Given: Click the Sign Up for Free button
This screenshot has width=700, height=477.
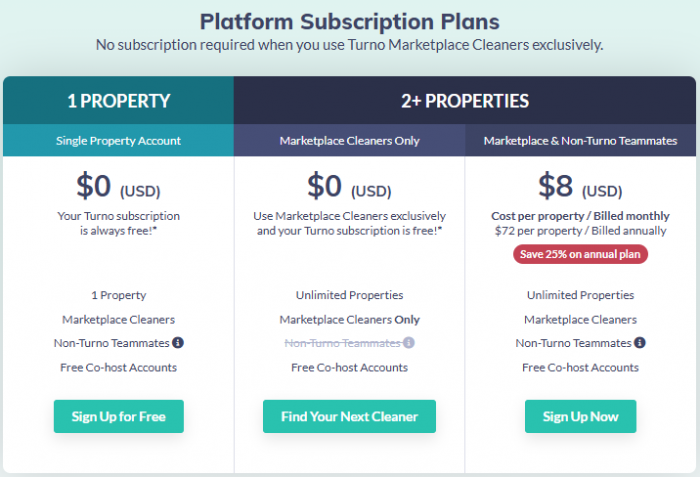Looking at the screenshot, I should point(119,416).
